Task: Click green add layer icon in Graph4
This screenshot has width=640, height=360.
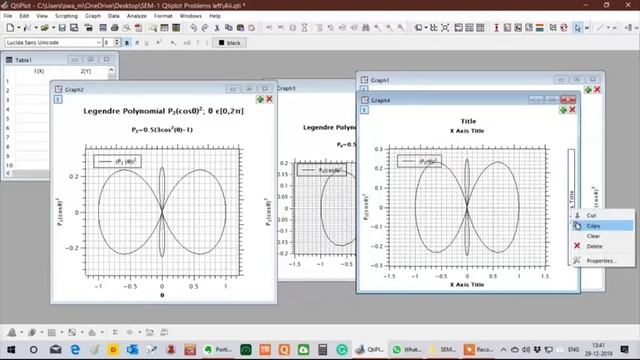Action: coord(563,110)
